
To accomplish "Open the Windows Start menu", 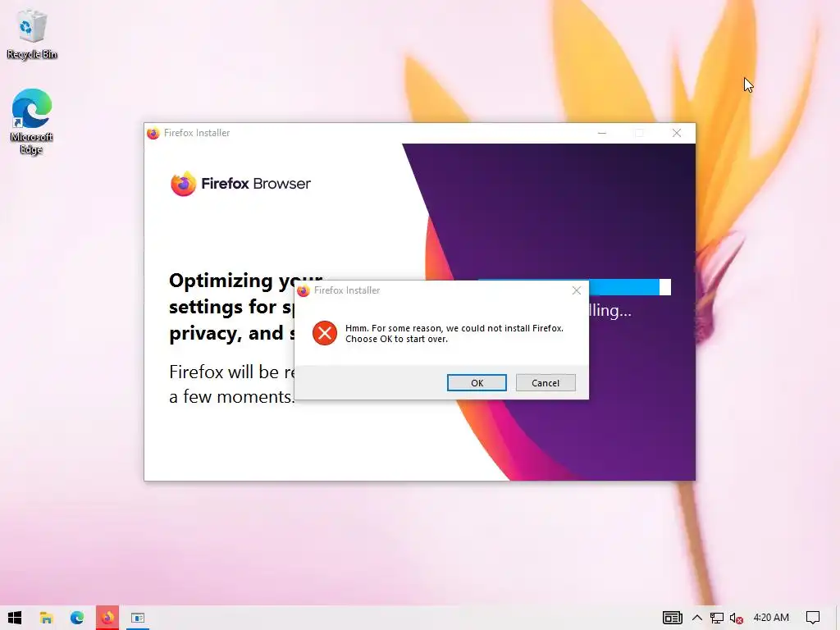I will point(15,618).
